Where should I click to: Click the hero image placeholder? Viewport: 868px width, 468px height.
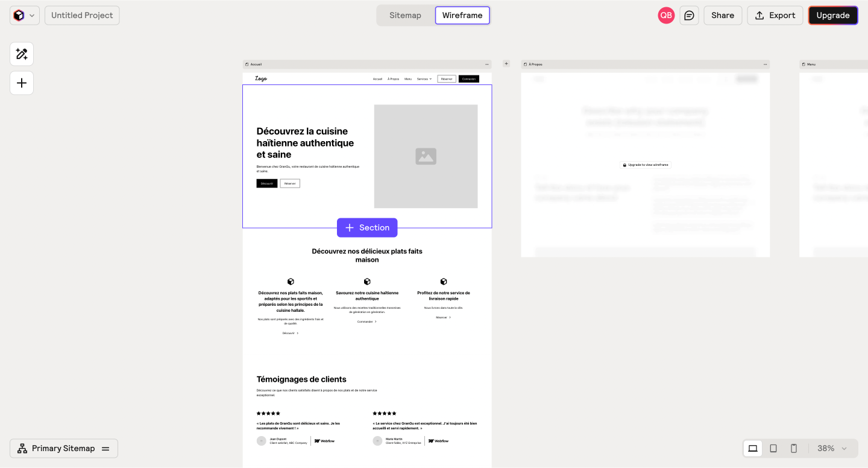pos(426,156)
